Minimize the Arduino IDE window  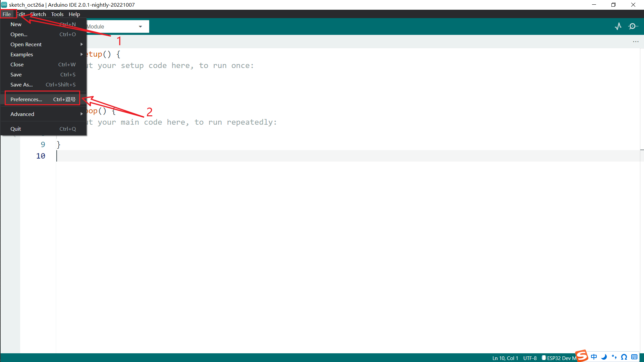click(594, 5)
